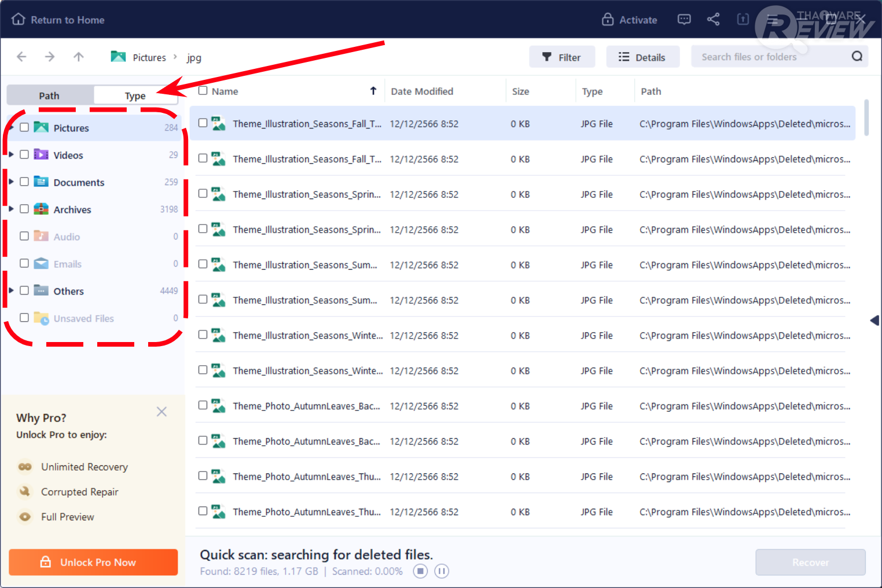Click the share icon in the title bar

click(714, 20)
